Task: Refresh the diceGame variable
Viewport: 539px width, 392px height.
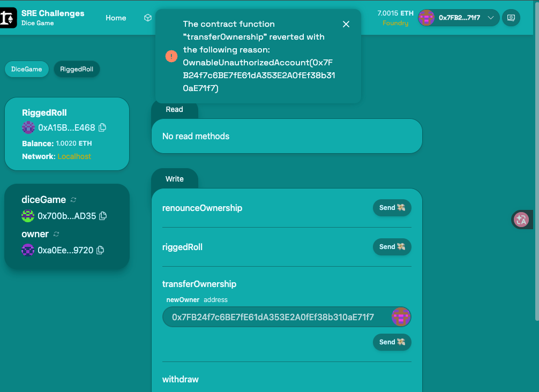Action: [73, 200]
